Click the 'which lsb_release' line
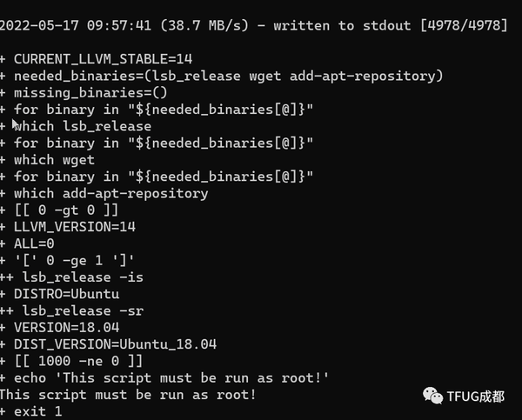The height and width of the screenshot is (420, 522). 76,126
